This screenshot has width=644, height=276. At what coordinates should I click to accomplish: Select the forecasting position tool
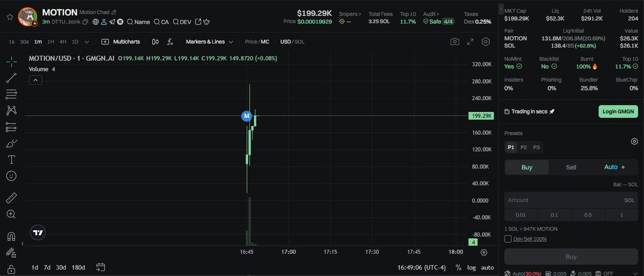11,127
